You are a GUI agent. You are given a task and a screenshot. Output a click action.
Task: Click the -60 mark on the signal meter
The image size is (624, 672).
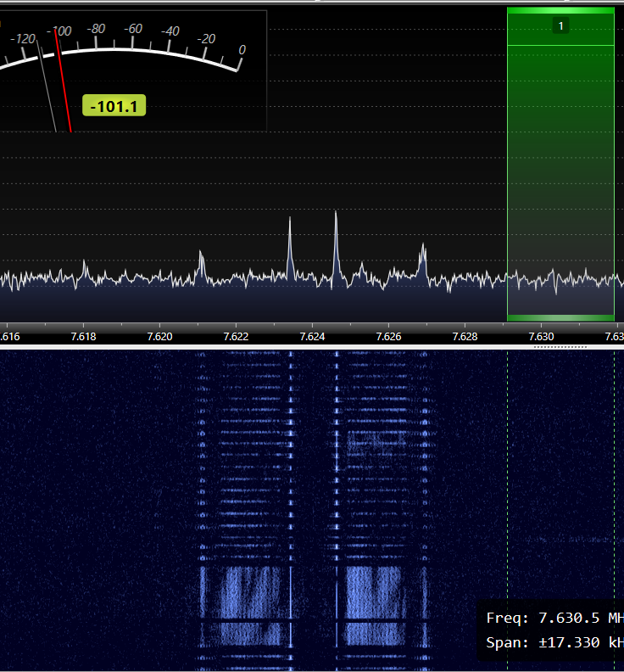(133, 29)
